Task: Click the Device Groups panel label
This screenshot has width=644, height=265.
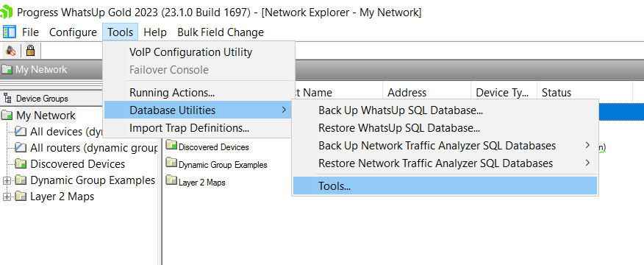Action: point(42,99)
